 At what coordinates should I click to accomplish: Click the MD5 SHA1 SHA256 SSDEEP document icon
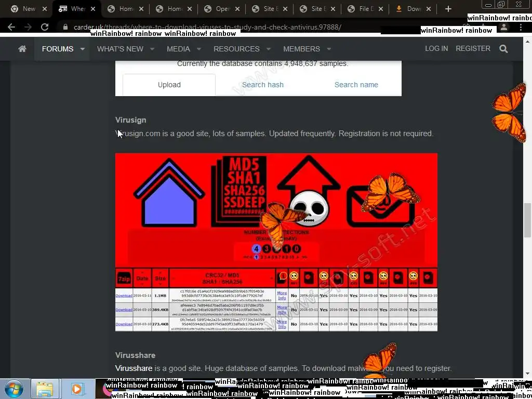coord(239,191)
